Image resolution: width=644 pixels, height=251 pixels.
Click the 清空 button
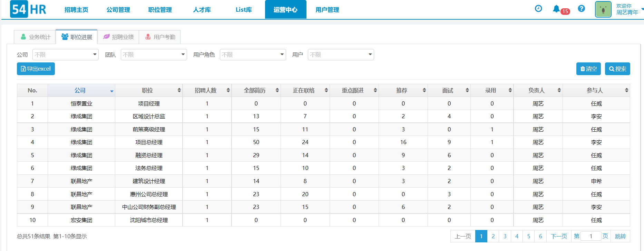pos(588,69)
